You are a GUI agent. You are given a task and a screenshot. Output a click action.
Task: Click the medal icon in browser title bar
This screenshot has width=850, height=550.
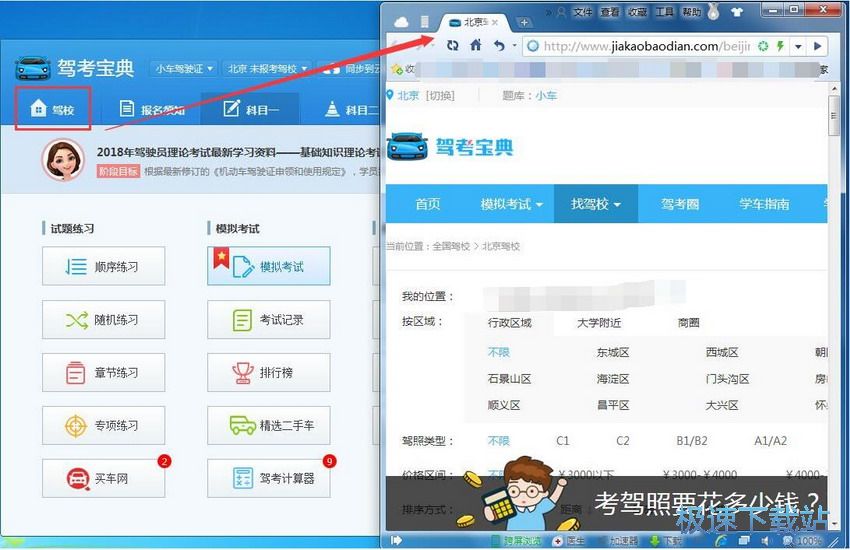pyautogui.click(x=713, y=11)
